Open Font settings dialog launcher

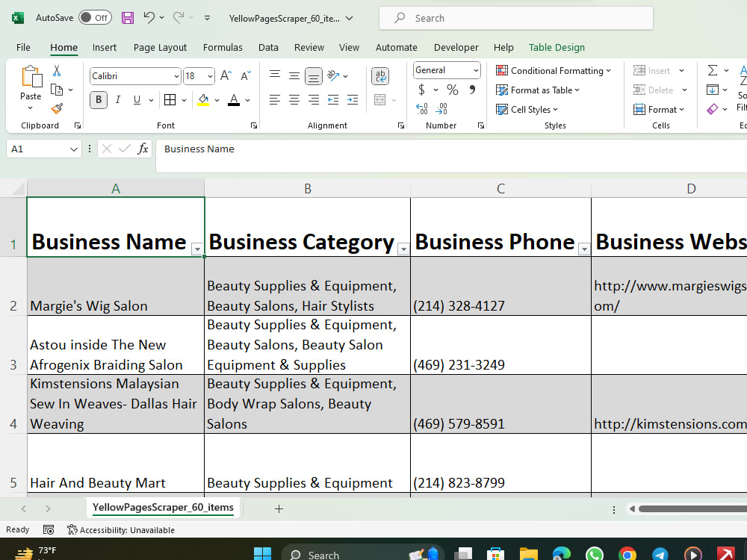[x=254, y=125]
